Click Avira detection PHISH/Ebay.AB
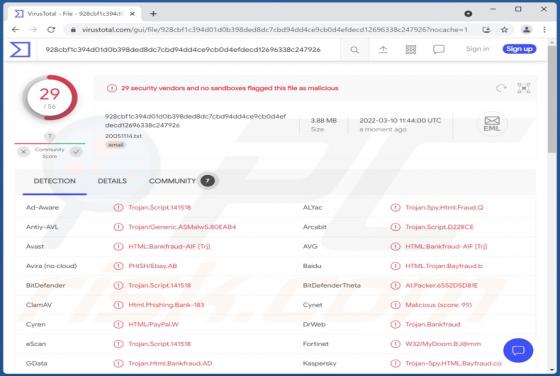The image size is (560, 376). coord(152,266)
